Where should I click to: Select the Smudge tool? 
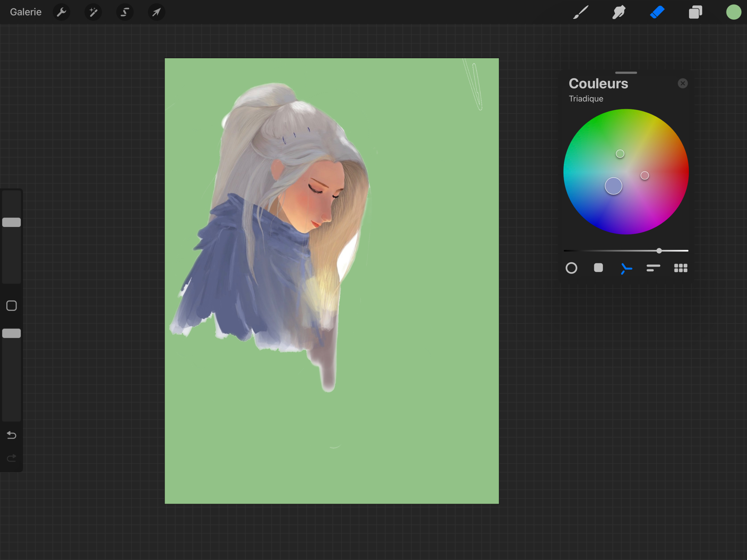[x=619, y=13]
